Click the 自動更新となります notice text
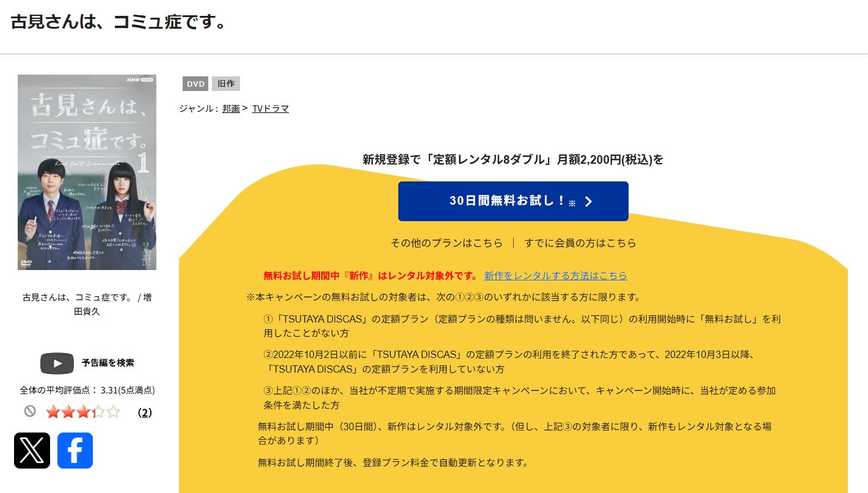 (x=393, y=462)
